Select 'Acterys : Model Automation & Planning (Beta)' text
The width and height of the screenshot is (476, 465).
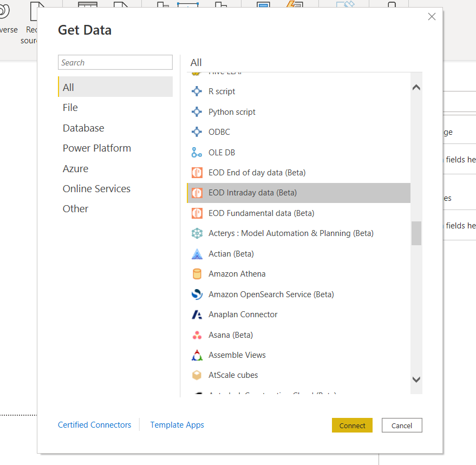(291, 233)
